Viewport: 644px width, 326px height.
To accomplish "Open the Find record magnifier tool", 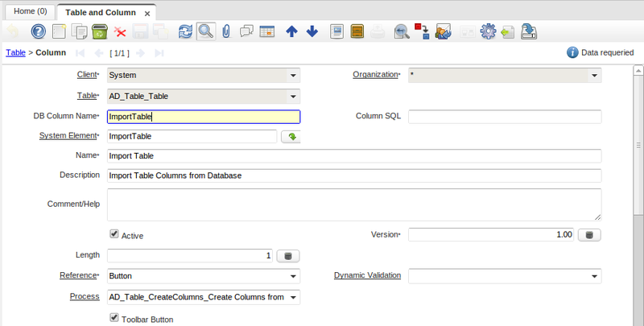I will coord(206,31).
